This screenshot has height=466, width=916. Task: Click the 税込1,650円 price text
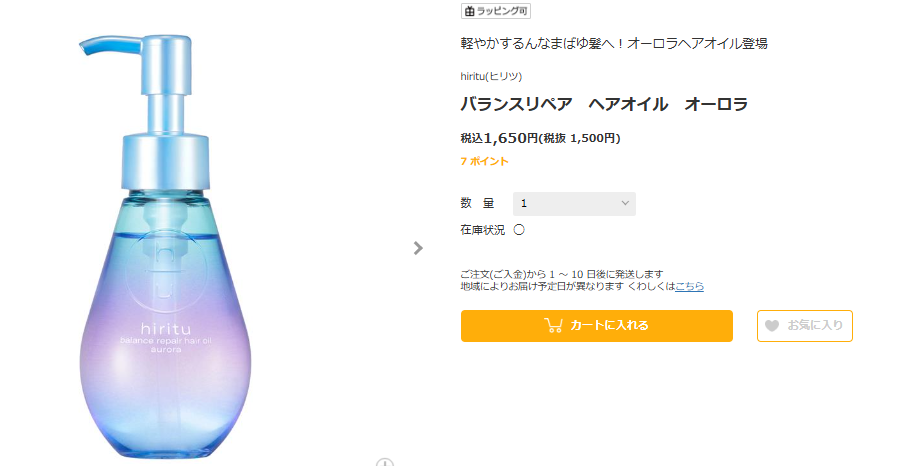pos(499,138)
